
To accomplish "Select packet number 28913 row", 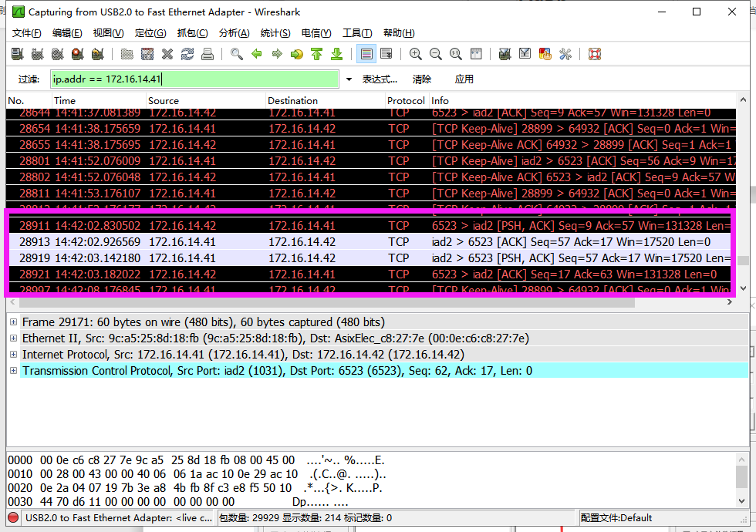I will tap(371, 242).
